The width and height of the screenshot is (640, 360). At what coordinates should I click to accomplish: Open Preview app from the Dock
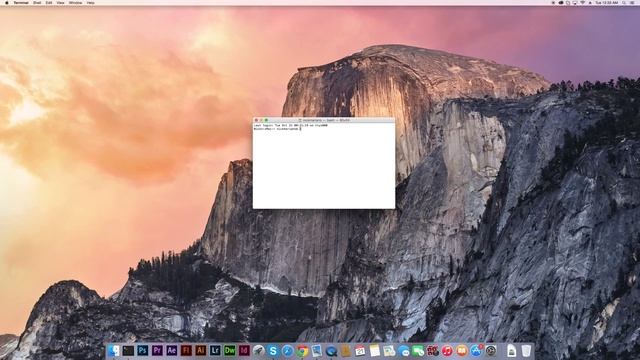[317, 350]
